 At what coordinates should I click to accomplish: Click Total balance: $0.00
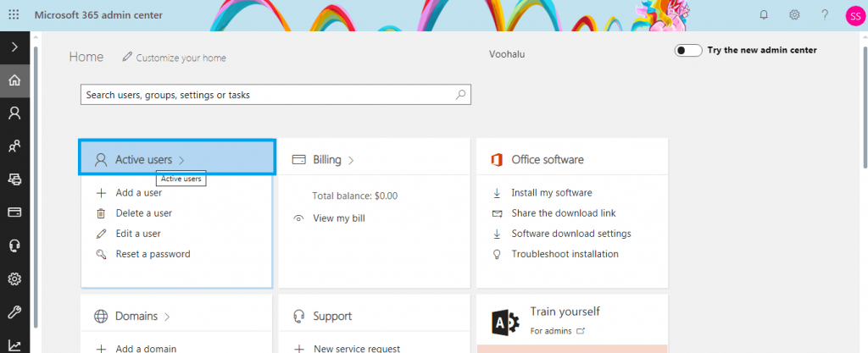[x=355, y=196]
